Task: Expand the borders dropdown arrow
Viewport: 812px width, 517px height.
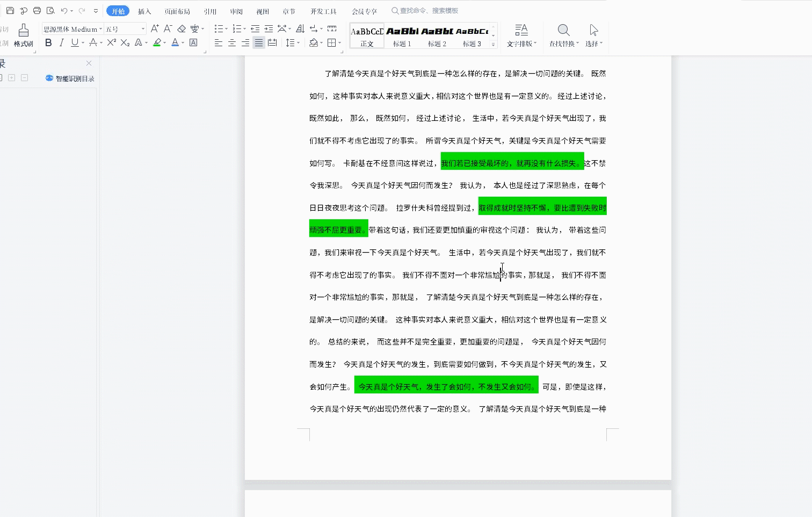Action: tap(340, 43)
